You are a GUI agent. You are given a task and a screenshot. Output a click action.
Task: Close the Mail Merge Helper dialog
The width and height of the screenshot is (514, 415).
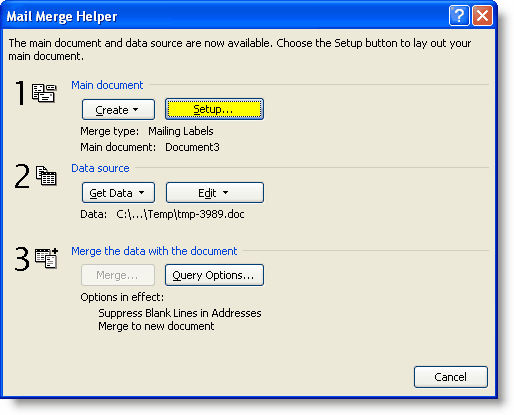482,15
